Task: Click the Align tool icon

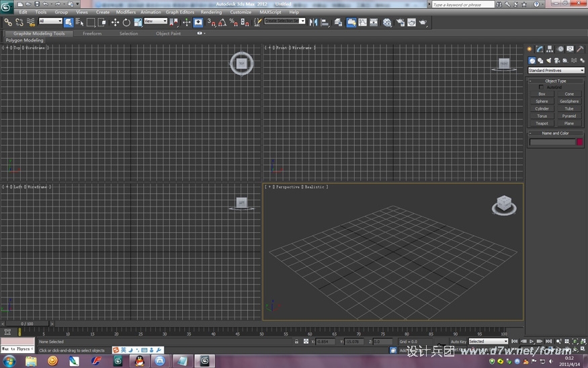Action: coord(325,22)
